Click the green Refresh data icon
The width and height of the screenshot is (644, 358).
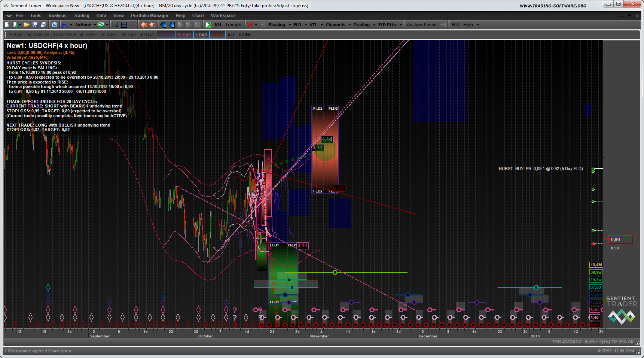point(101,25)
